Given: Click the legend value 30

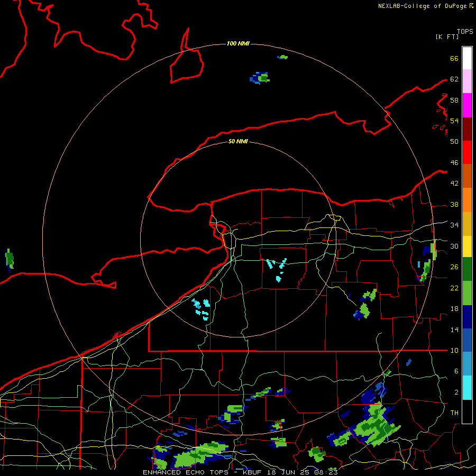Looking at the screenshot, I should (x=454, y=246).
